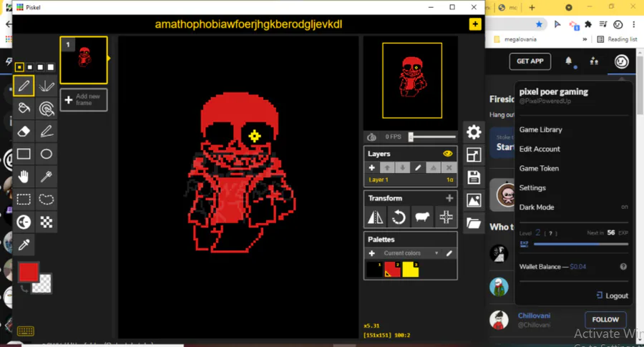This screenshot has width=644, height=347.
Task: Click the merge layer icon
Action: [x=434, y=167]
